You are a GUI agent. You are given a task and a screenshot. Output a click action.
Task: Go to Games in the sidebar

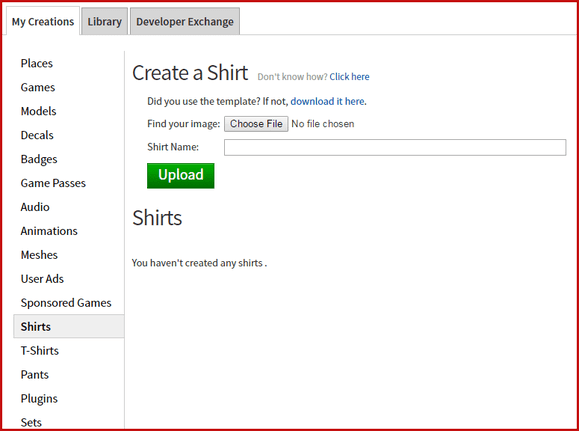click(38, 87)
